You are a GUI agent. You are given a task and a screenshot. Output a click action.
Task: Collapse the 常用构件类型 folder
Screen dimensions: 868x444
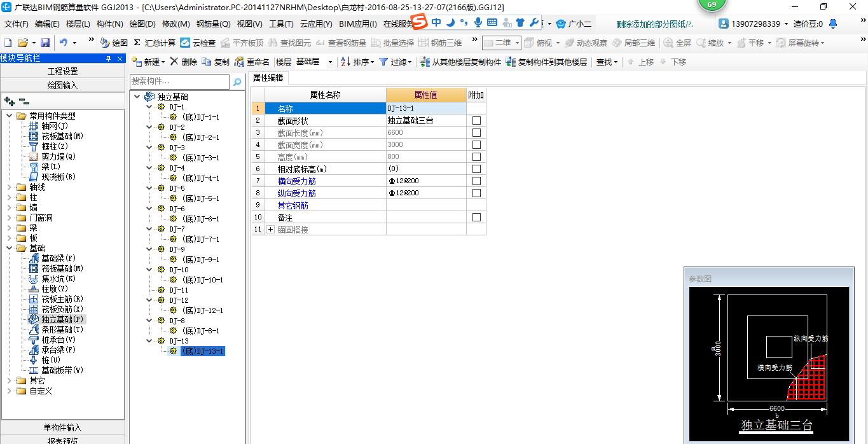point(10,116)
